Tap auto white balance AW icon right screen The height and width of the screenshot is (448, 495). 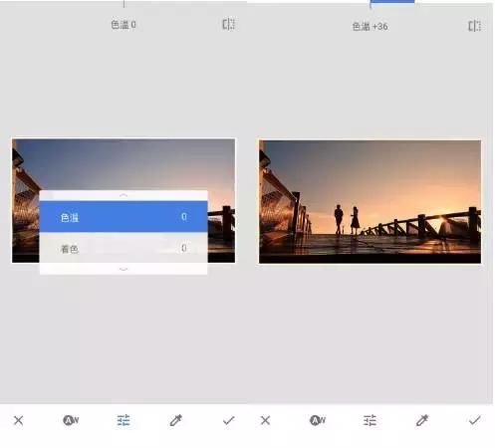pos(318,420)
